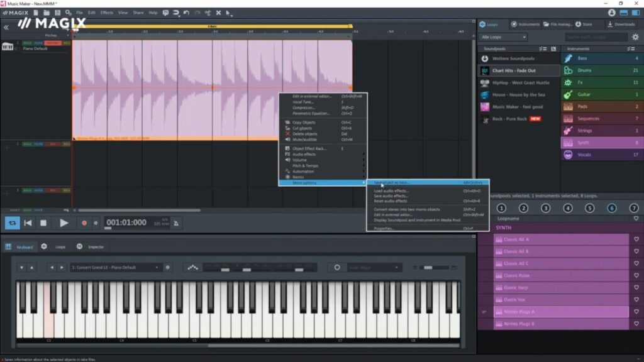Toggle the scale circle button in the keyboard panel
Screen dimensions: 644x362
pyautogui.click(x=337, y=268)
